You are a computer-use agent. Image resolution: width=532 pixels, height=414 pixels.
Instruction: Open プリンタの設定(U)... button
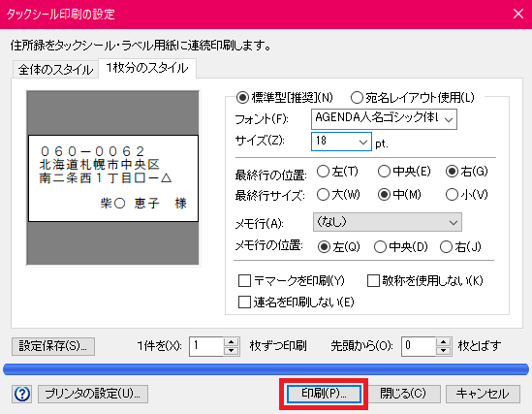[93, 394]
